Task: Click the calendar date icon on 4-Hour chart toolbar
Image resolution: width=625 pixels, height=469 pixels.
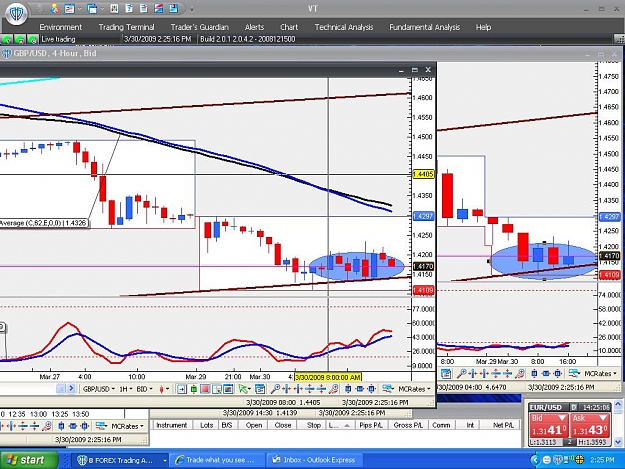Action: point(446,374)
